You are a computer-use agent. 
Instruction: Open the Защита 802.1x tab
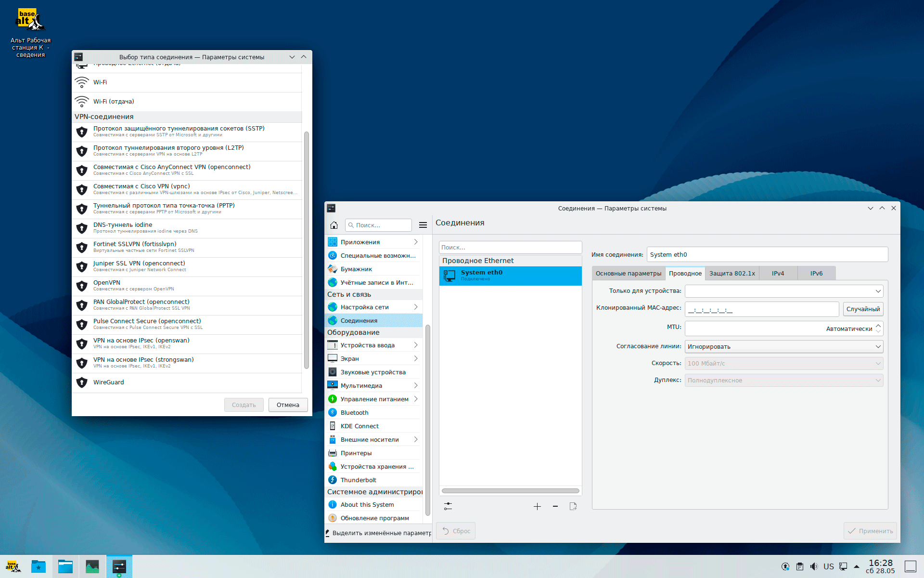tap(731, 273)
